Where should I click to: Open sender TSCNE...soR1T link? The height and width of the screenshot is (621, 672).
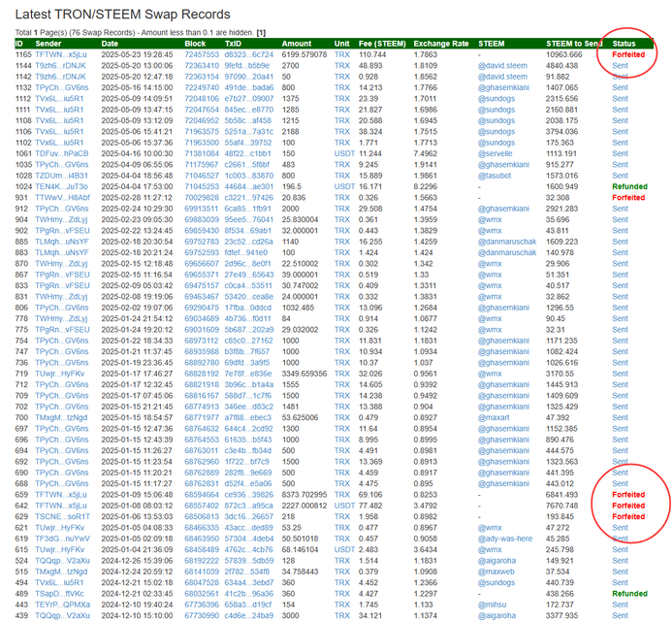62,517
